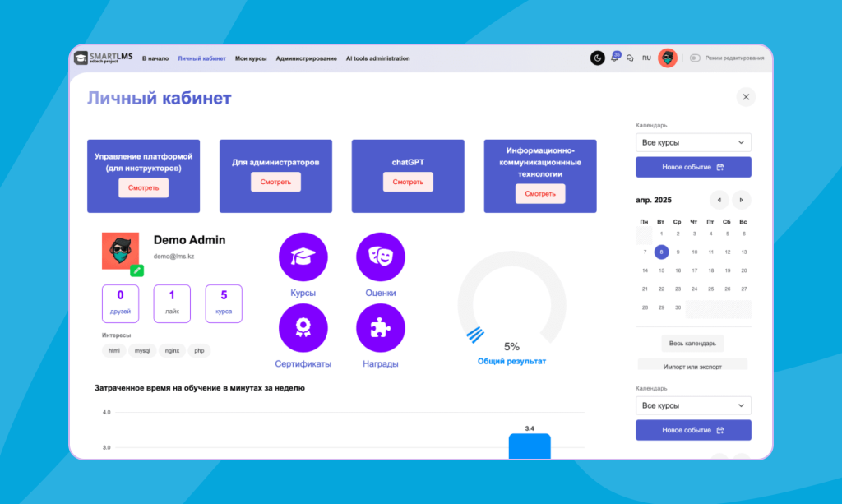Select the mysql interest tag
This screenshot has width=842, height=504.
coord(142,350)
